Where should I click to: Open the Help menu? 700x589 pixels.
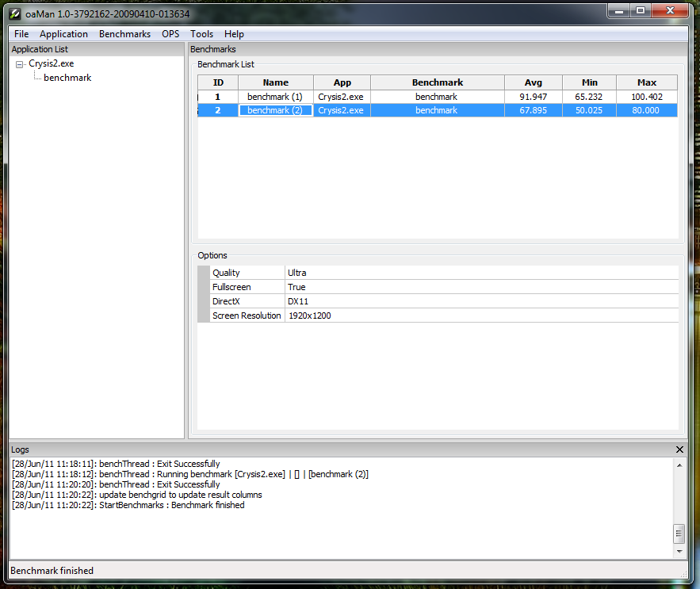234,34
